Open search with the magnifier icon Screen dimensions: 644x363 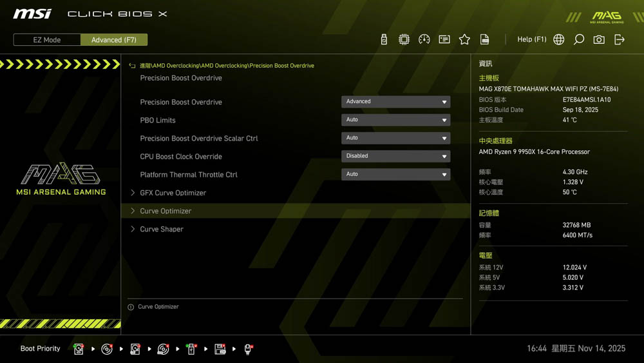(579, 39)
